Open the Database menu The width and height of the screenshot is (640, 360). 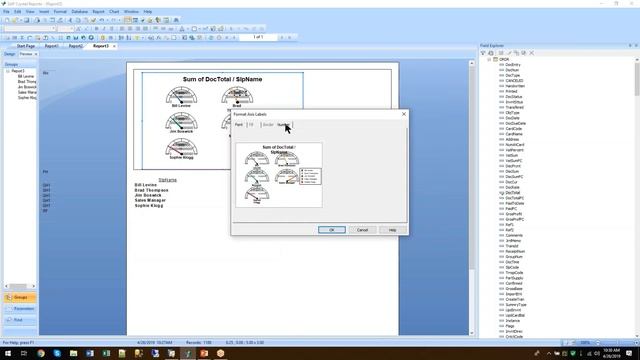[80, 11]
